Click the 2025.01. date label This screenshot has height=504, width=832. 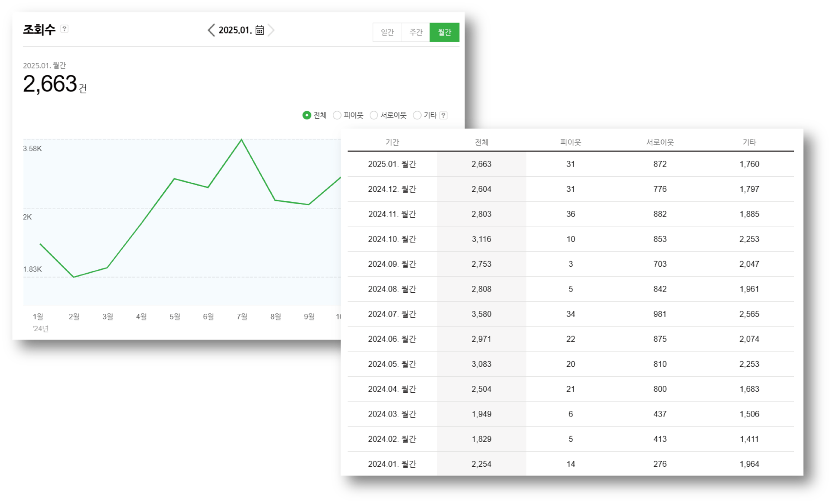click(235, 30)
